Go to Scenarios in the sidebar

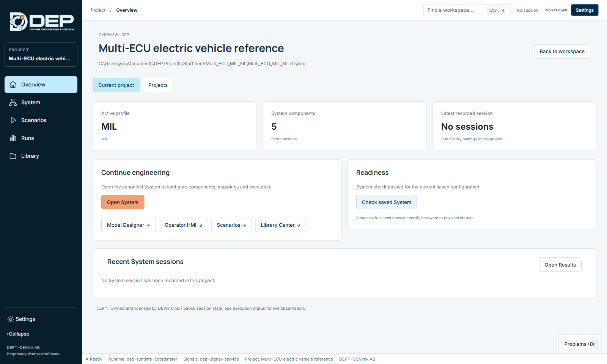tap(41, 120)
